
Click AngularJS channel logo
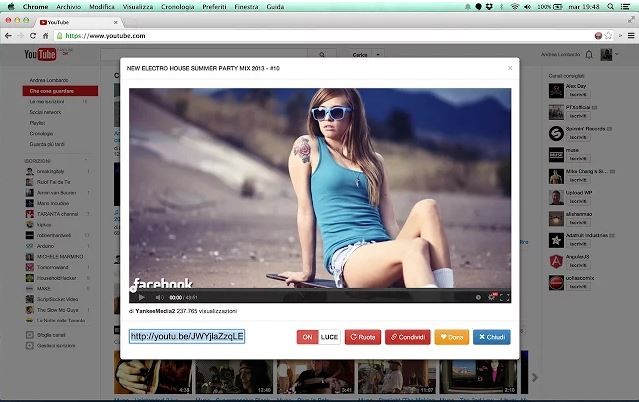click(556, 261)
